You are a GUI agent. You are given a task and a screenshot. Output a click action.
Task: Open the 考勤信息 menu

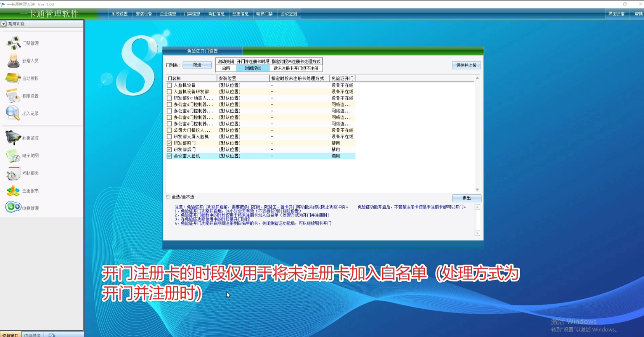coord(216,14)
